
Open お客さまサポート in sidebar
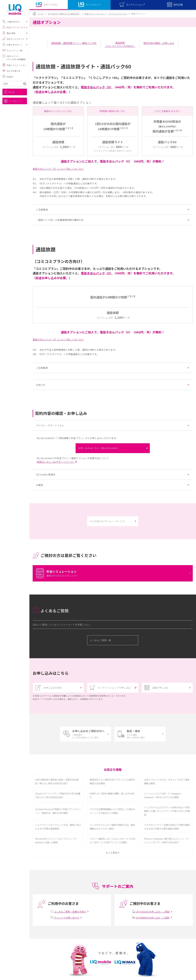(15, 45)
